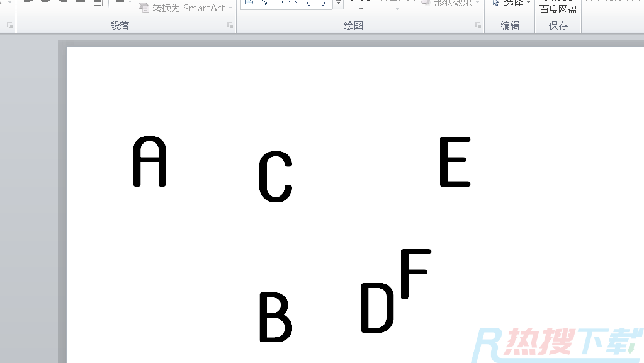This screenshot has height=363, width=644.
Task: Click the letter B on the slide
Action: click(275, 317)
